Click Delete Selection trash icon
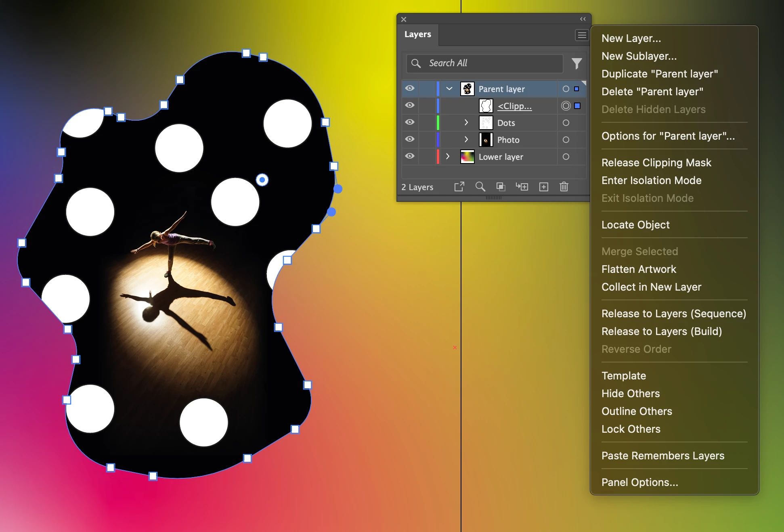784x532 pixels. [x=564, y=186]
